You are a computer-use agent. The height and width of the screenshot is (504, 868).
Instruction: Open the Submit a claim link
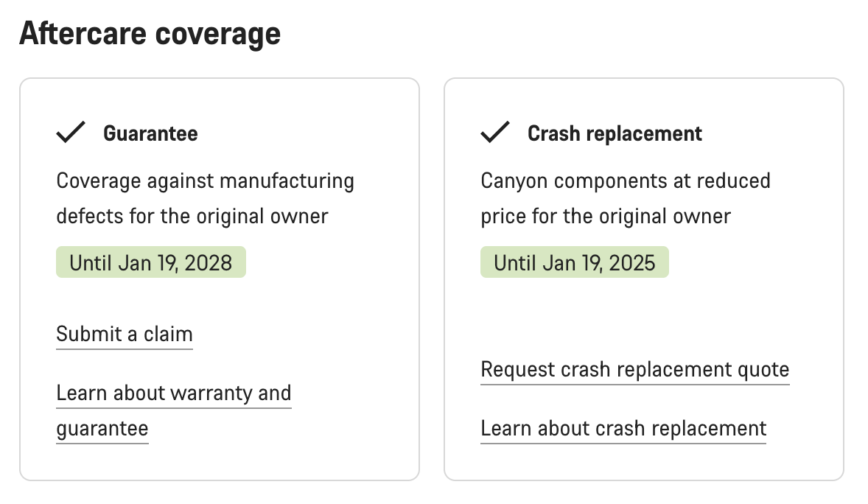[125, 334]
